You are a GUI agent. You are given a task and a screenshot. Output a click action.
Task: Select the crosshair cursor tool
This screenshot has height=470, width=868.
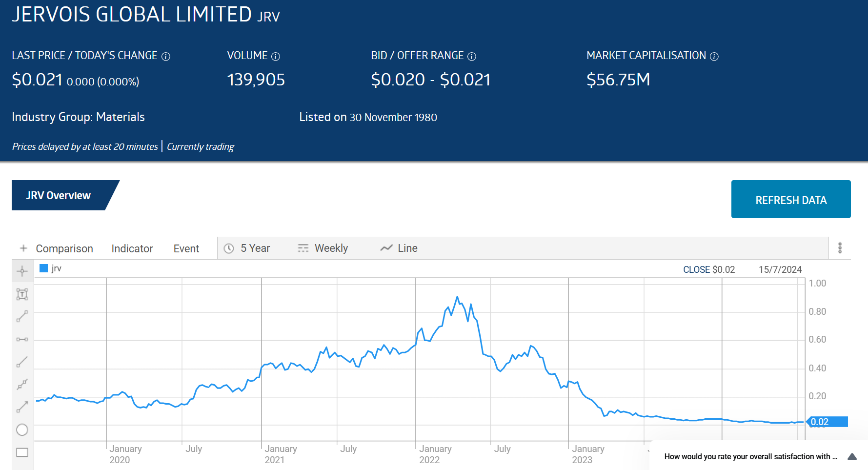(22, 271)
